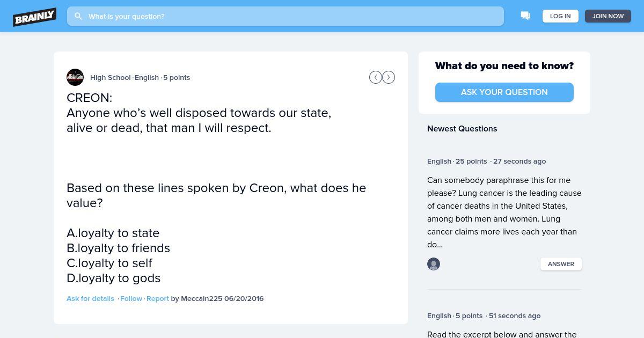Go to next question arrow
Viewport: 644px width, 338px height.
coord(389,77)
